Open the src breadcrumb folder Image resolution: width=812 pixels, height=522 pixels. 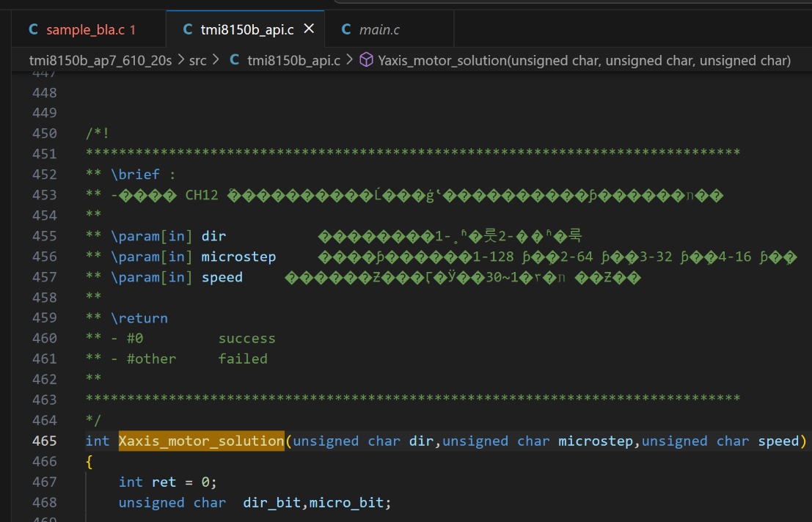tap(198, 61)
